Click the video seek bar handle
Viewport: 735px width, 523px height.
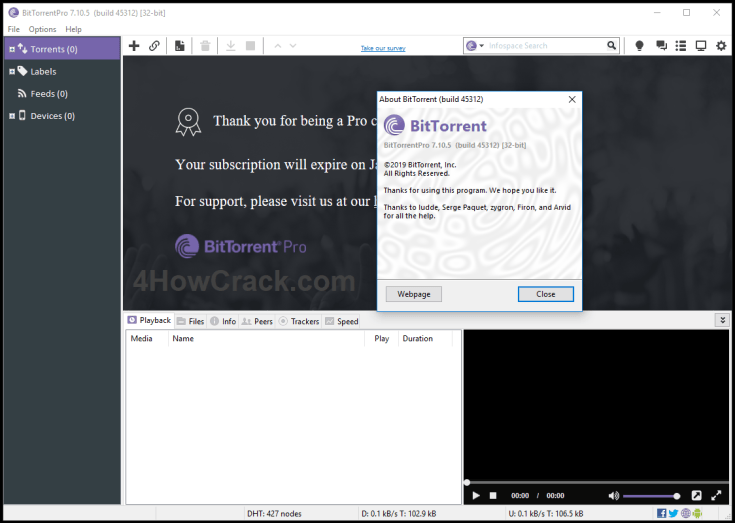[467, 482]
